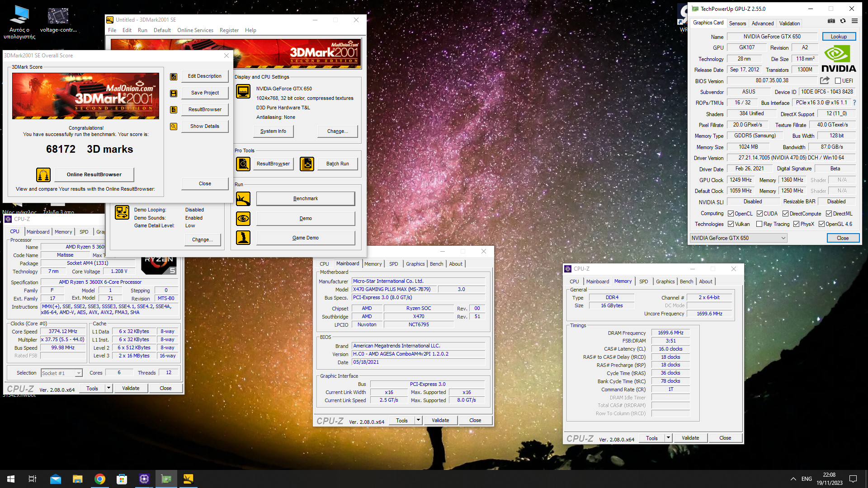
Task: Click the Lookup button in GPU-Z
Action: [839, 37]
